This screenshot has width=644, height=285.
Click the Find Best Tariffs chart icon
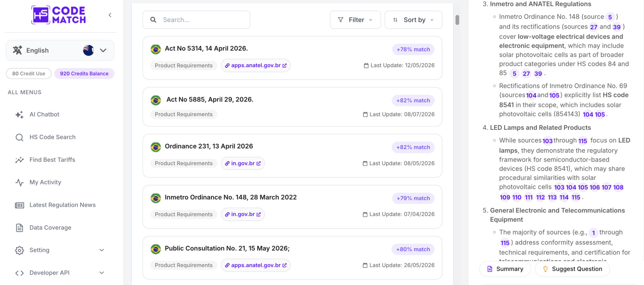pyautogui.click(x=19, y=160)
